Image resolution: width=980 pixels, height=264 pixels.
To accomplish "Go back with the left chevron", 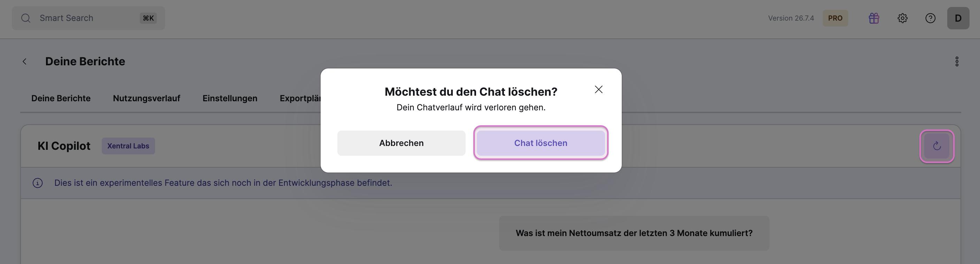I will click(x=25, y=62).
